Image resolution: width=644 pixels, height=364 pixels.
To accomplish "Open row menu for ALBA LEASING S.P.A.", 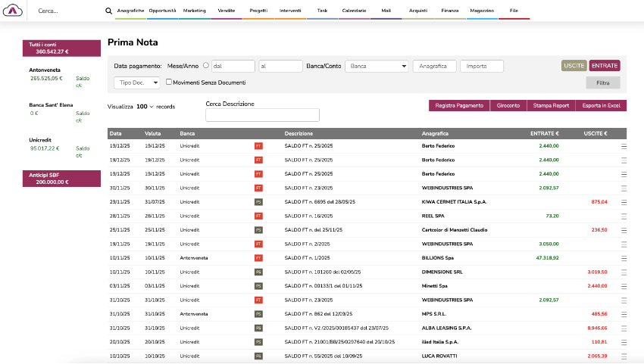I will click(x=624, y=327).
